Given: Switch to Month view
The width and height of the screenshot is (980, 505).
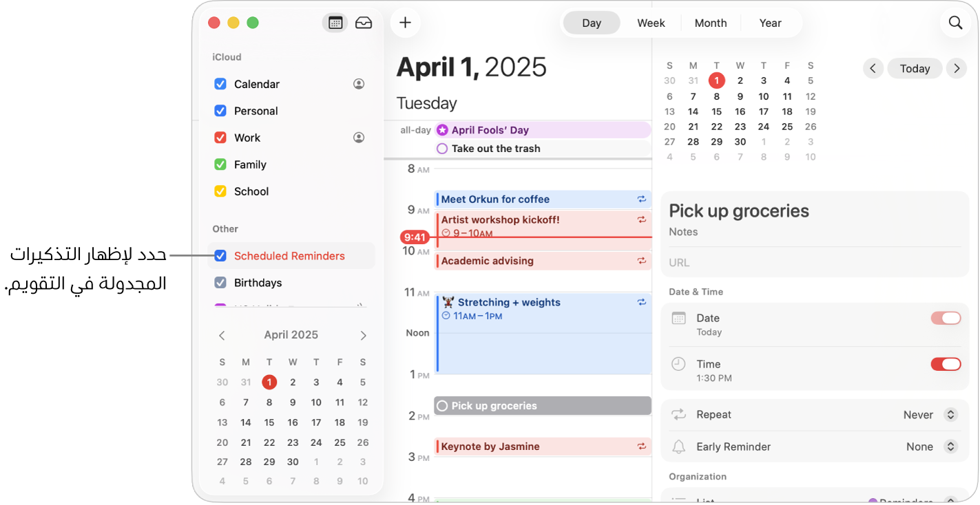Looking at the screenshot, I should 711,23.
